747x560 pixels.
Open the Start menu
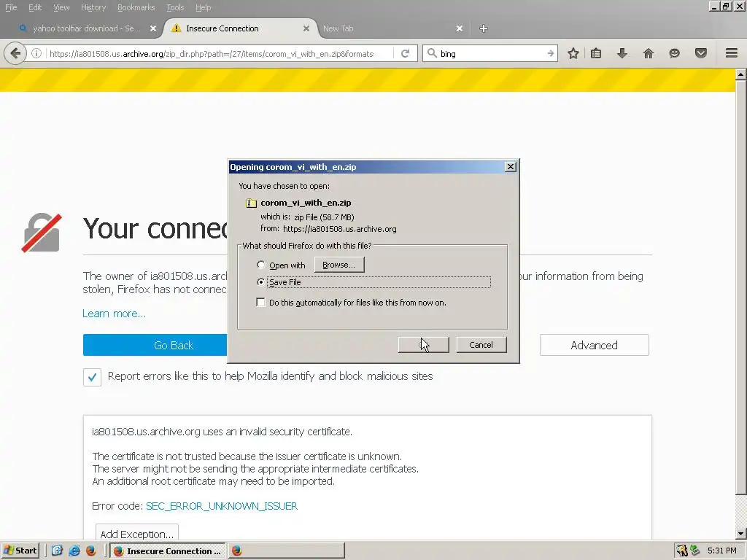point(20,551)
